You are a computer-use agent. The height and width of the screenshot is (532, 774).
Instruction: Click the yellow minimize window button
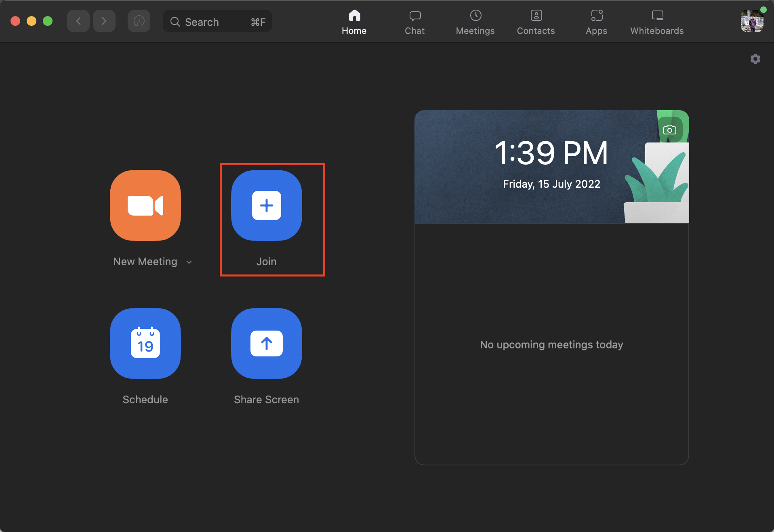[x=32, y=21]
